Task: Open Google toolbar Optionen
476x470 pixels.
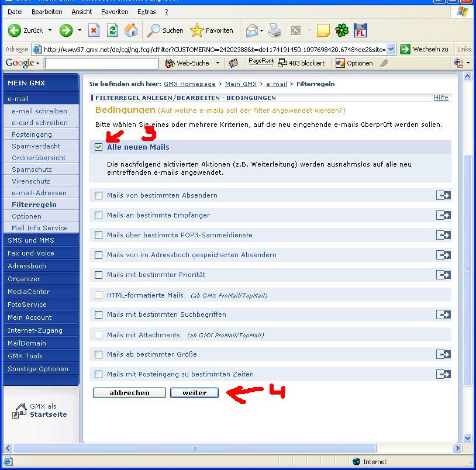Action: click(354, 63)
